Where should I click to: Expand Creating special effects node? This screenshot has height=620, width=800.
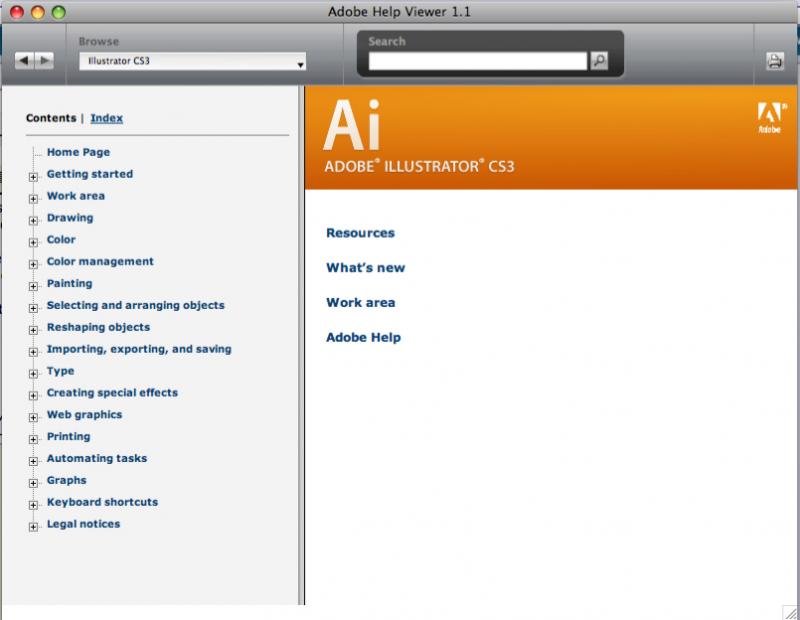(x=33, y=395)
